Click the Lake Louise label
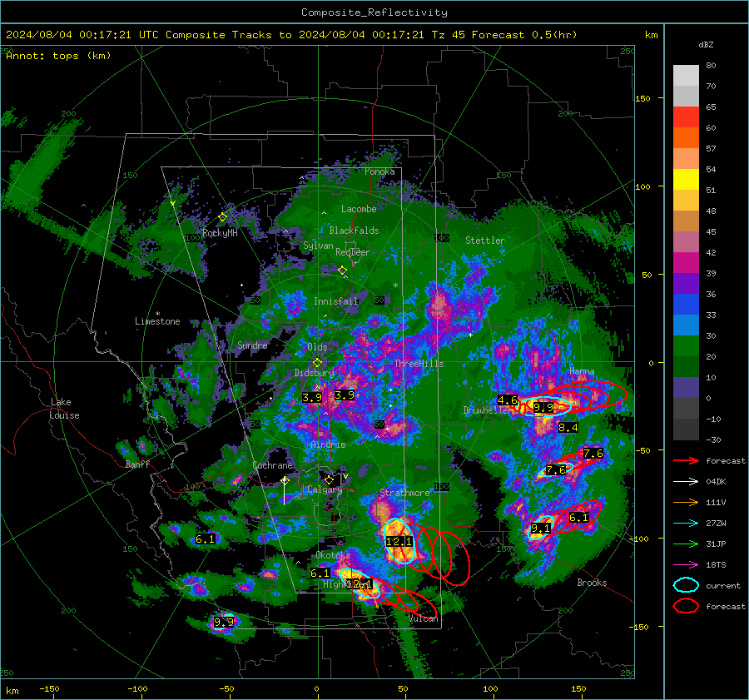Screen dimensions: 749x700 [x=64, y=409]
